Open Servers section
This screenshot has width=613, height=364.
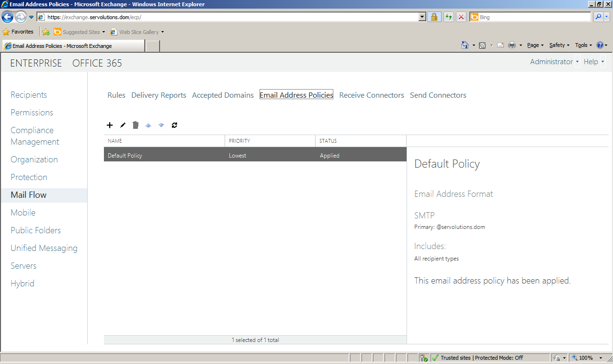coord(23,266)
